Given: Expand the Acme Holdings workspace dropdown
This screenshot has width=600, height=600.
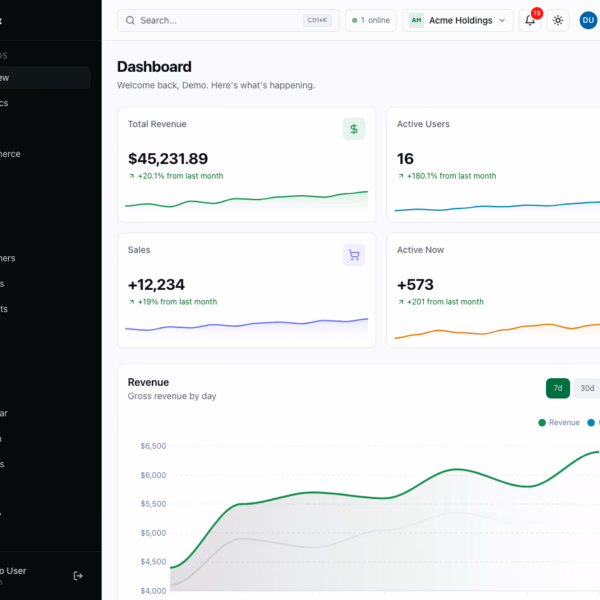Looking at the screenshot, I should [457, 20].
